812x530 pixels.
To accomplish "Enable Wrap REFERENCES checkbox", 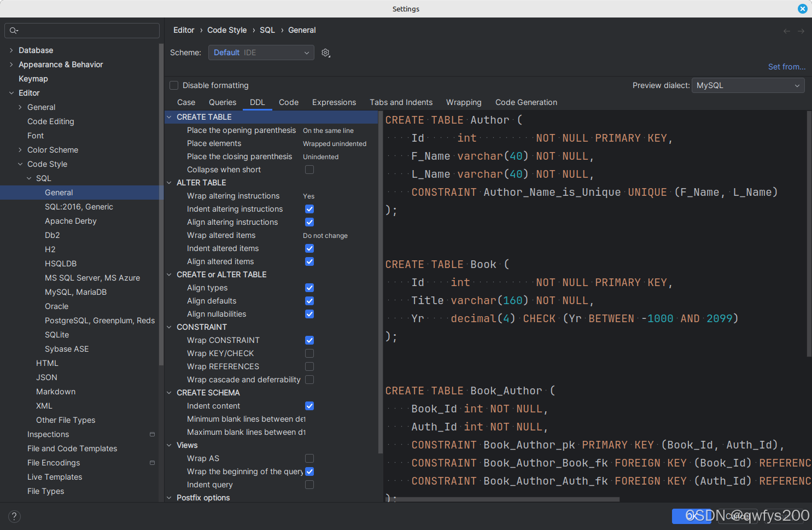I will (x=309, y=366).
